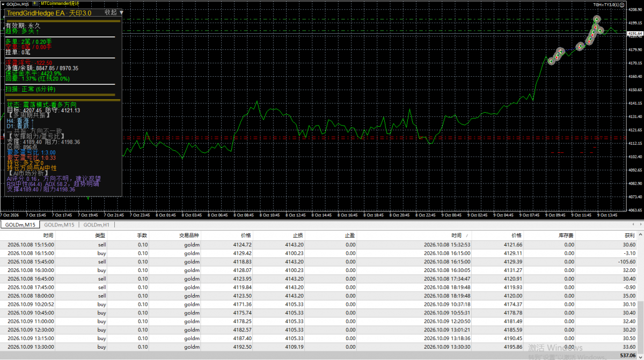Click the D1: 看跌 trend line
Viewport: 644px width, 360px height.
[20, 127]
